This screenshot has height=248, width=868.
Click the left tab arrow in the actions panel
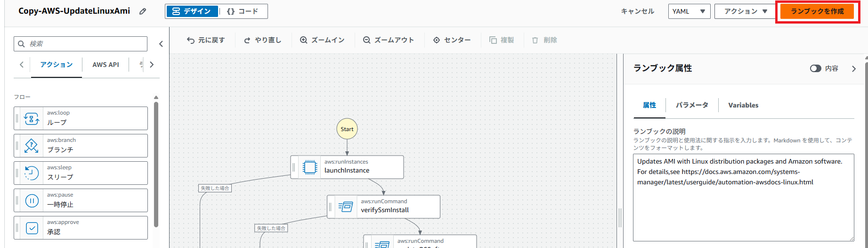click(21, 65)
